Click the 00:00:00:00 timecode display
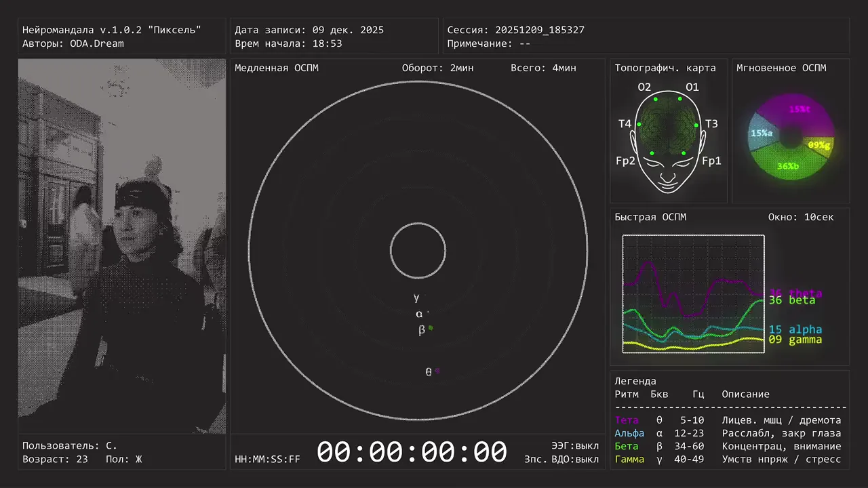 point(412,452)
